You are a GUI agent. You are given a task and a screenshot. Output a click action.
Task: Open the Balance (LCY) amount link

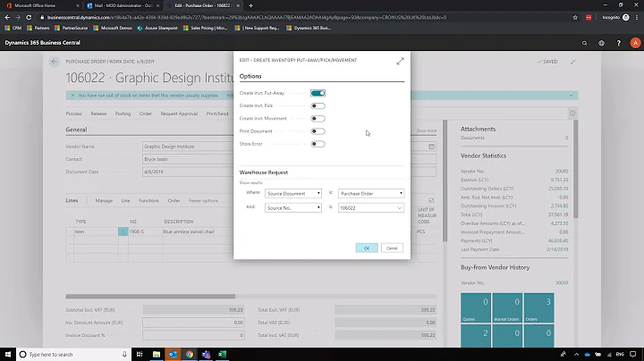point(559,180)
